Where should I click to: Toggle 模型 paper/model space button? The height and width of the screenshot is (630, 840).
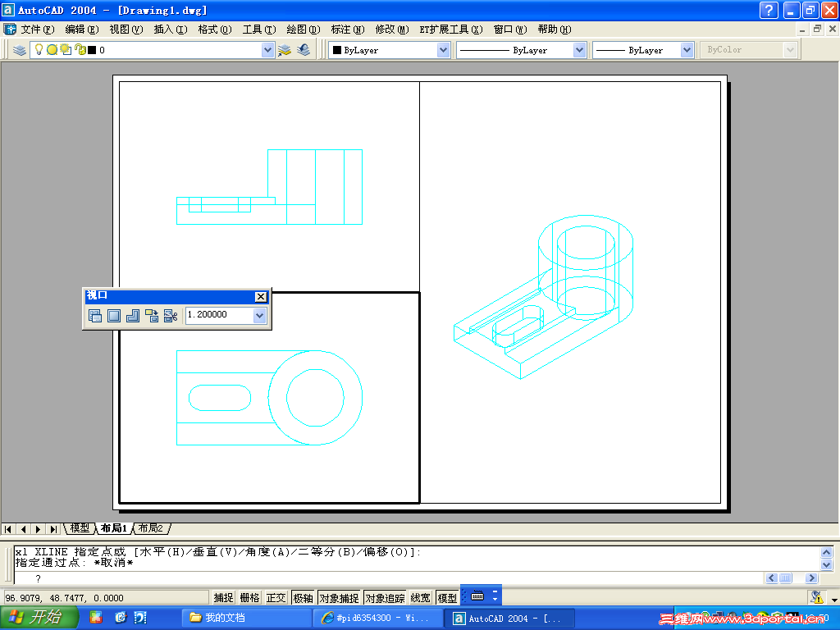447,598
